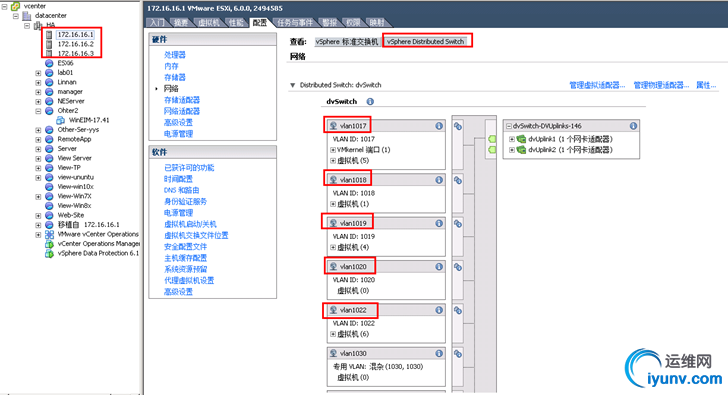Select host 172.16.16.1 in the tree
The height and width of the screenshot is (395, 728).
tap(75, 34)
